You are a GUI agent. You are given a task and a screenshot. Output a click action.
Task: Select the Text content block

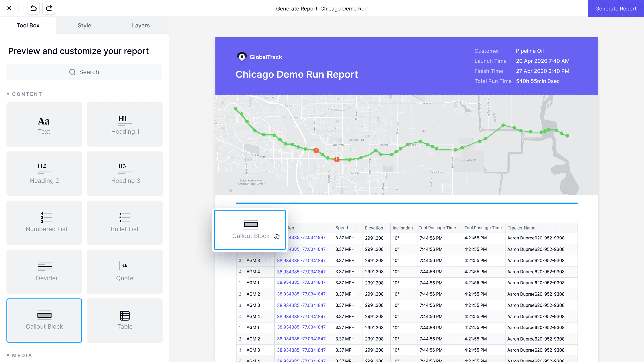click(x=44, y=124)
